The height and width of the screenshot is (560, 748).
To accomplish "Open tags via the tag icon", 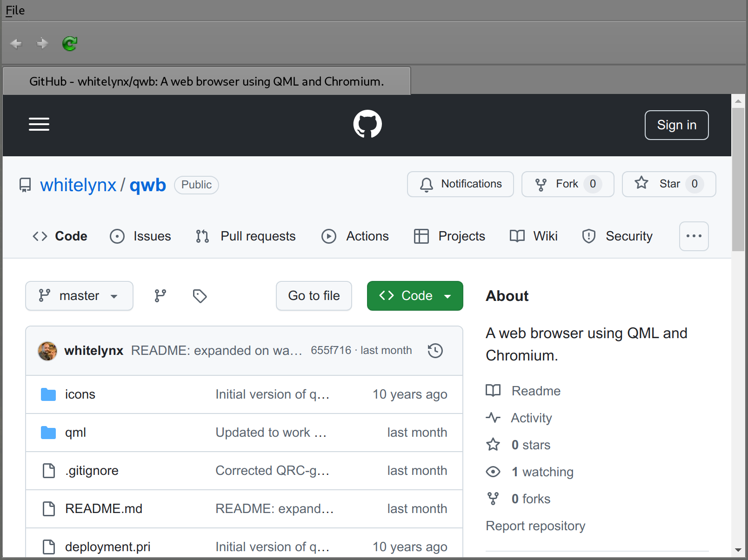I will [x=200, y=296].
